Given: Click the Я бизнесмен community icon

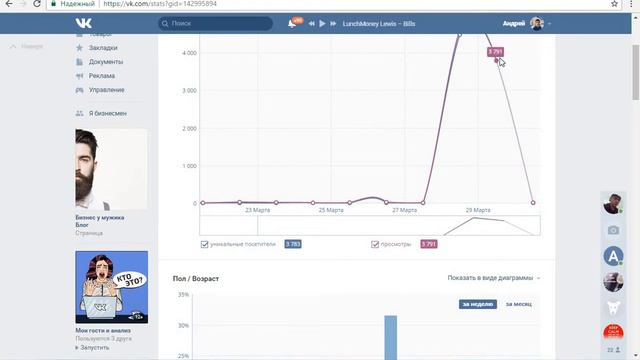Looking at the screenshot, I should coord(80,113).
